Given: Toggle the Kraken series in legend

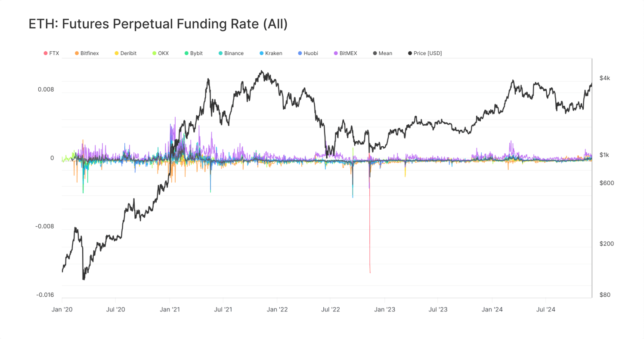Looking at the screenshot, I should (x=271, y=53).
